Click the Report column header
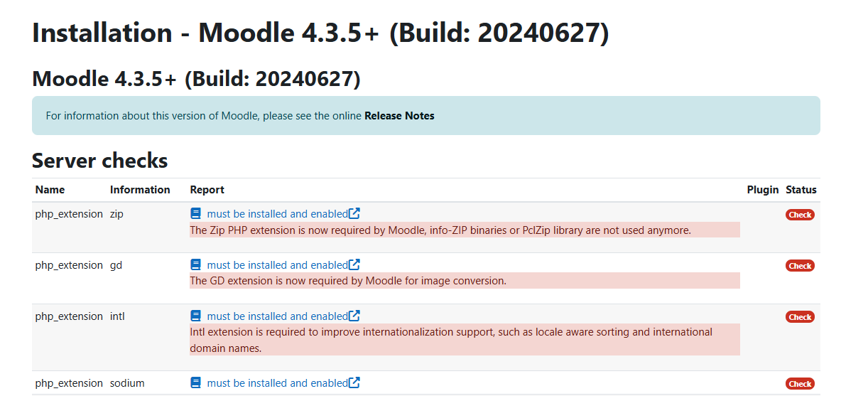The image size is (868, 396). tap(207, 190)
